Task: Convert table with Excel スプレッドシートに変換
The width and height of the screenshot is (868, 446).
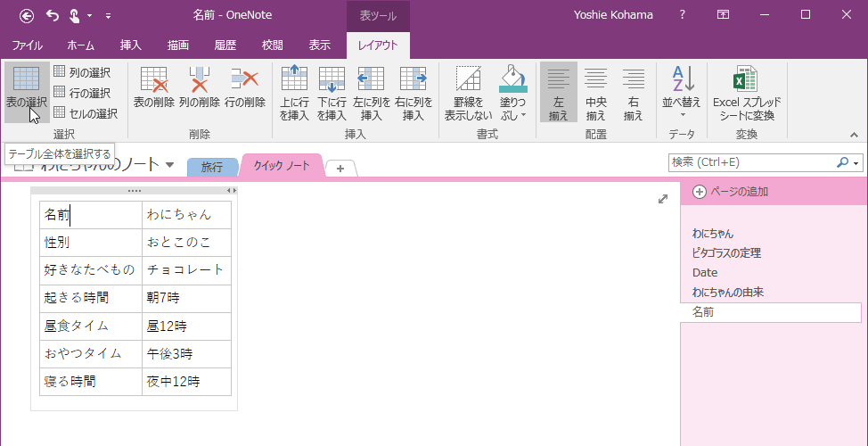Action: point(747,93)
